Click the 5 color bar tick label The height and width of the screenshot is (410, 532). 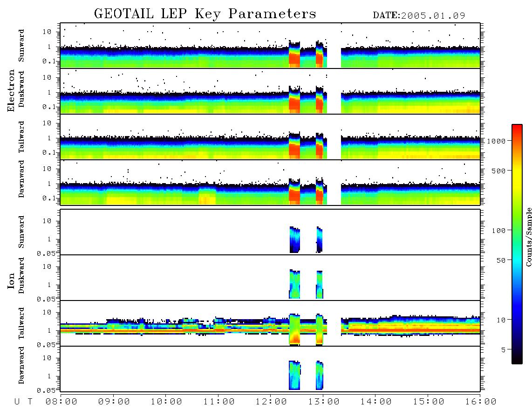coord(504,350)
